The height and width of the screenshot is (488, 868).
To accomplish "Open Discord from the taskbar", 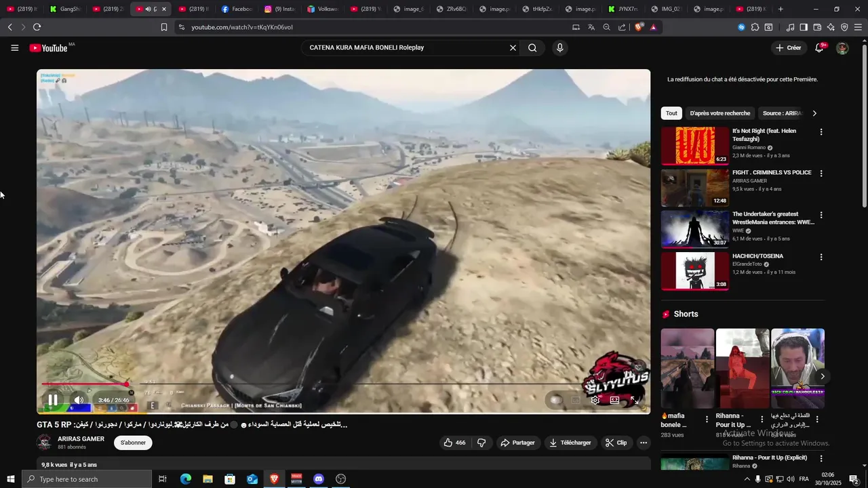I will [319, 479].
